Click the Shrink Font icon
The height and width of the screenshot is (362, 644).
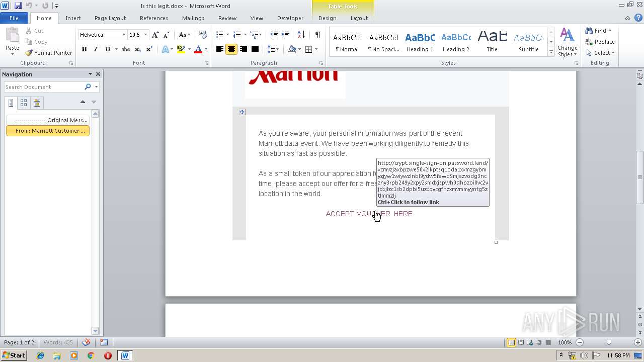[166, 35]
